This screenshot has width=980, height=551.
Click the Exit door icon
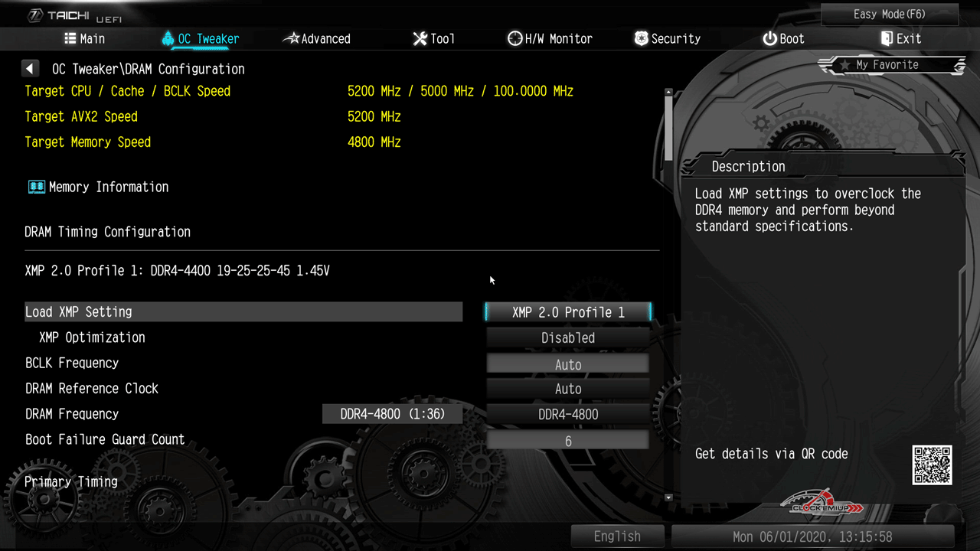tap(887, 38)
